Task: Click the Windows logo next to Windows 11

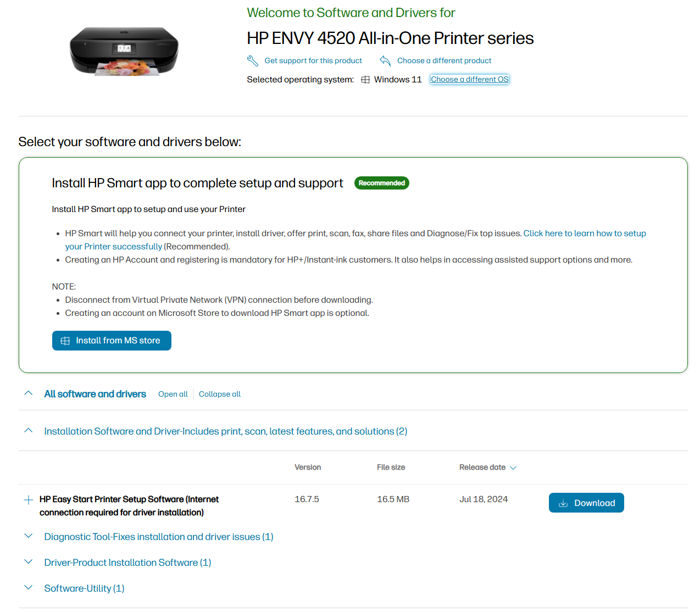Action: (x=365, y=80)
